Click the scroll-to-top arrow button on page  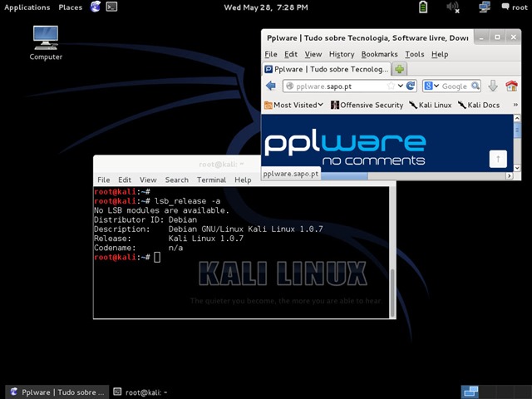(x=498, y=159)
